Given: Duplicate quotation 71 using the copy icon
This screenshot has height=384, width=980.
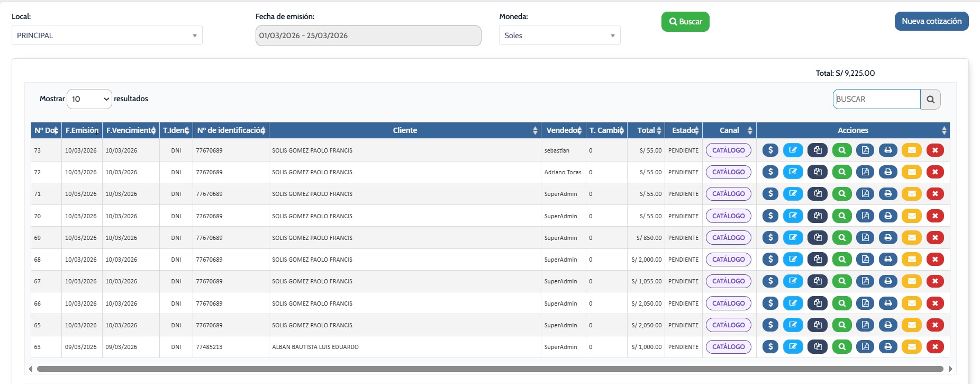Looking at the screenshot, I should click(x=817, y=194).
